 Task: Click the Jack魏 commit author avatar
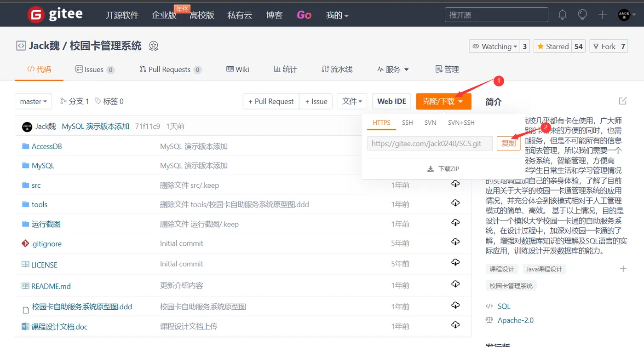pyautogui.click(x=27, y=126)
